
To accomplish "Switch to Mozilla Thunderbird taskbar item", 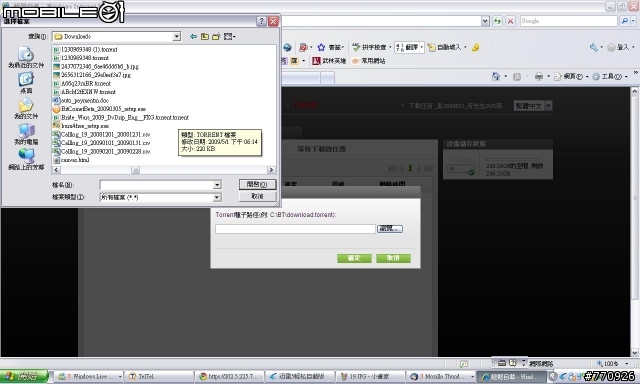I will (441, 376).
